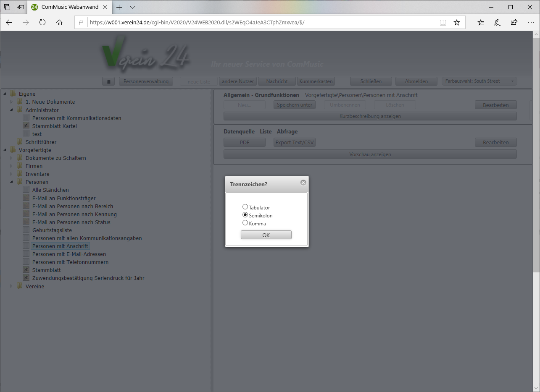The width and height of the screenshot is (540, 392).
Task: Open the reading view book icon
Action: click(x=443, y=23)
